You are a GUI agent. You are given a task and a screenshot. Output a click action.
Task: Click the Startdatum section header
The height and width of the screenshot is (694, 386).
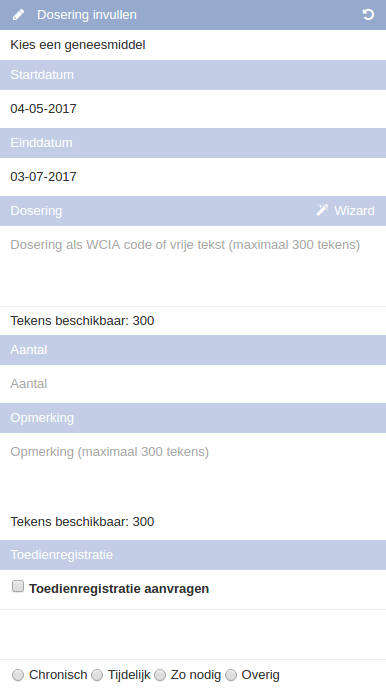(x=193, y=75)
